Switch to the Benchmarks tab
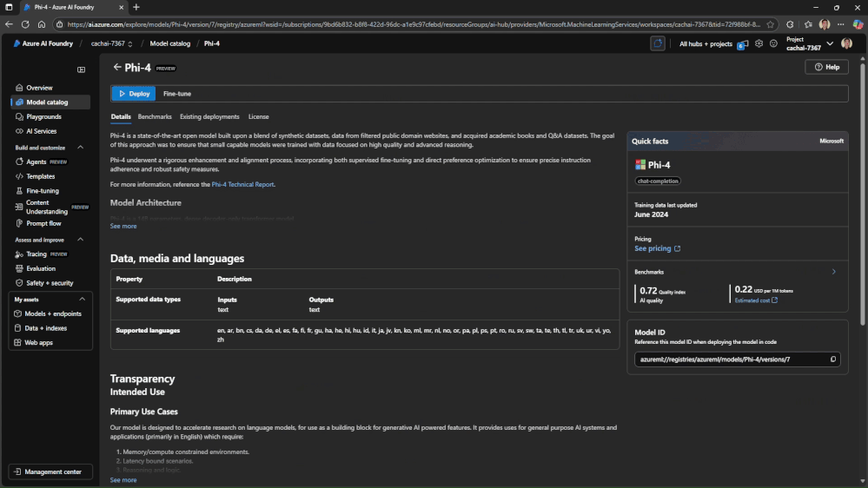This screenshot has width=868, height=488. [155, 116]
